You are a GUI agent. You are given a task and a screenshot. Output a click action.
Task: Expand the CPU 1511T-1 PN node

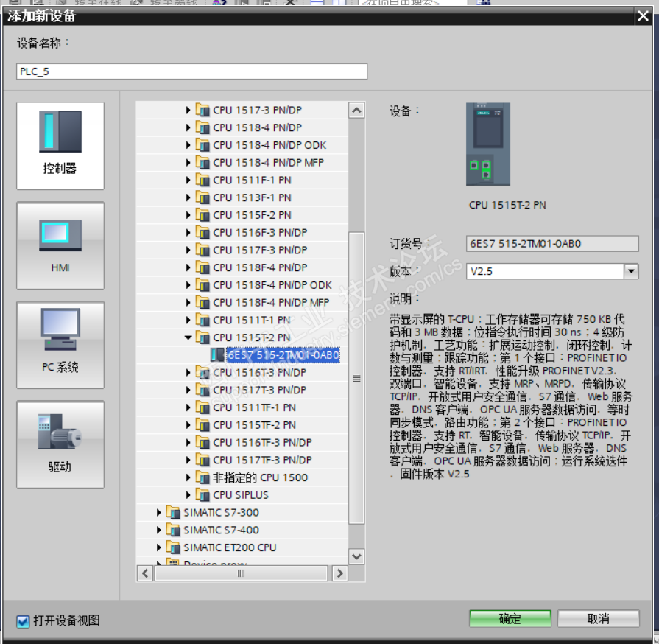point(188,320)
